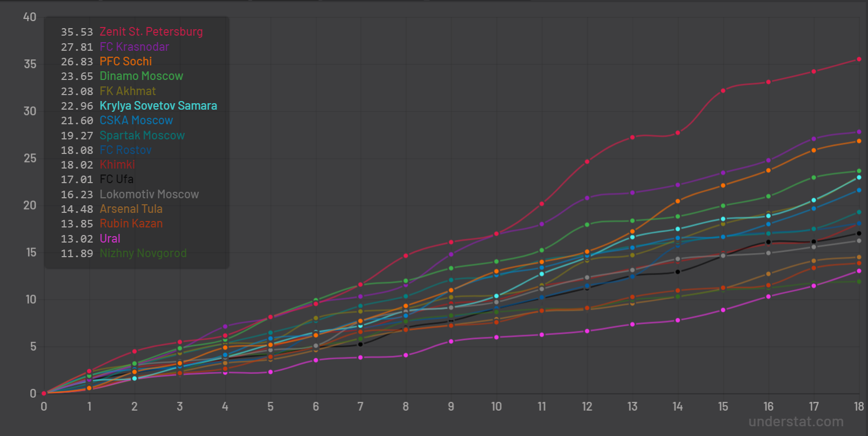The image size is (868, 436).
Task: Select Dinamo Moscow's point at matchweek 12
Action: point(587,225)
